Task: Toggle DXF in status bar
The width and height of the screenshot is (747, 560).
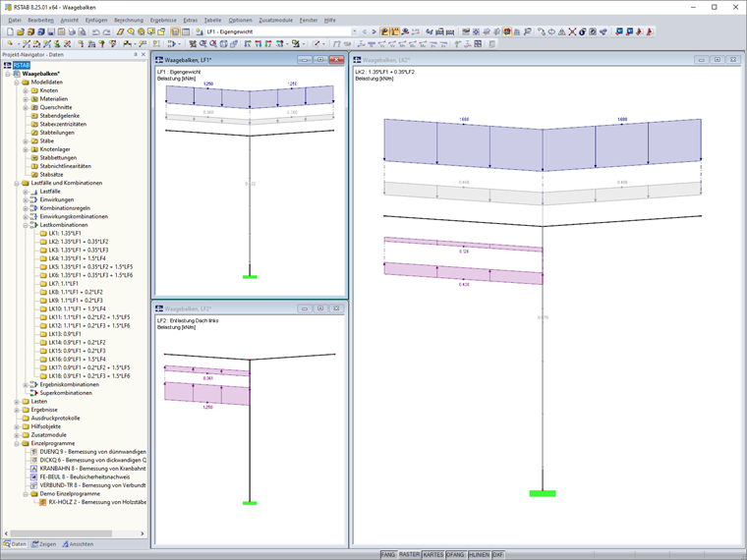Action: click(498, 555)
